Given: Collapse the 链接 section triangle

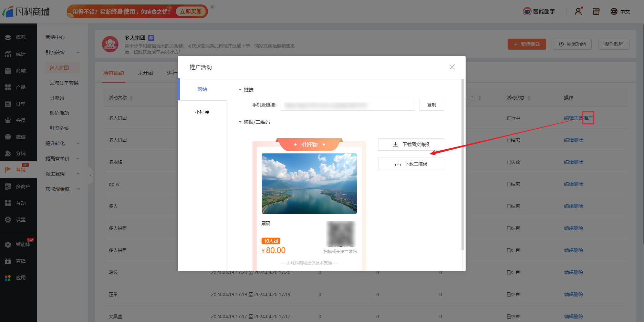Looking at the screenshot, I should (x=240, y=90).
